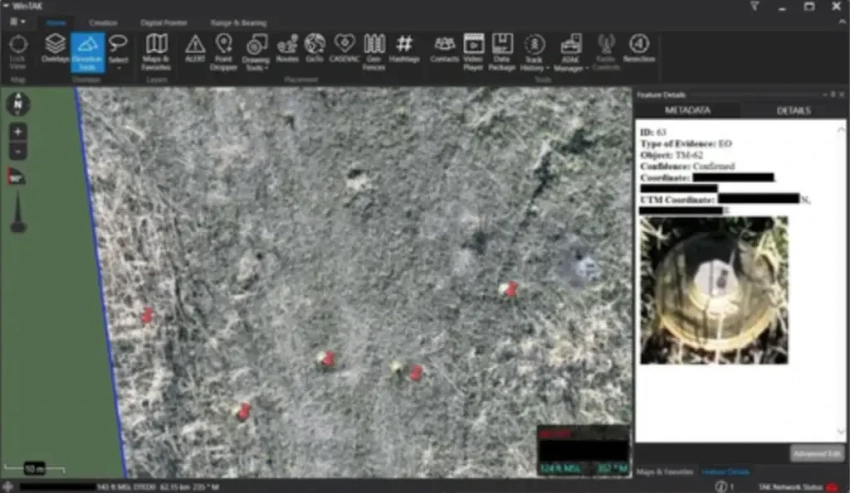Open Geo Fences tool
The image size is (850, 493).
coord(374,48)
